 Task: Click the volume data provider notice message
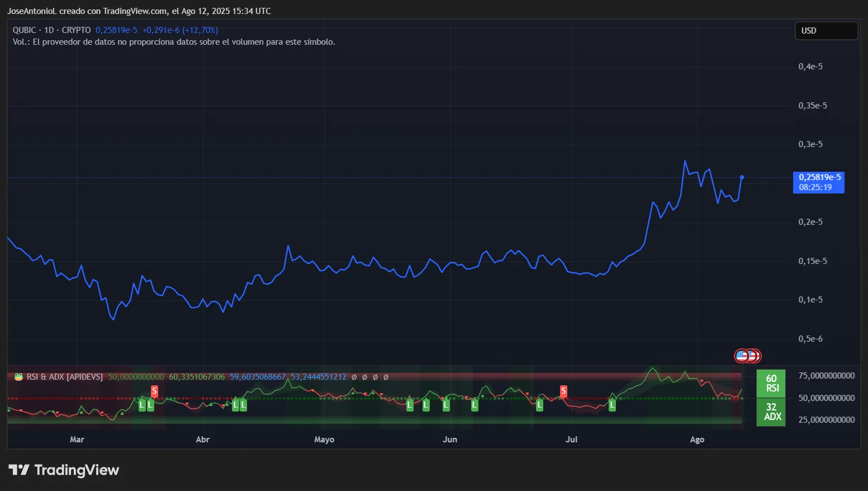pos(174,41)
